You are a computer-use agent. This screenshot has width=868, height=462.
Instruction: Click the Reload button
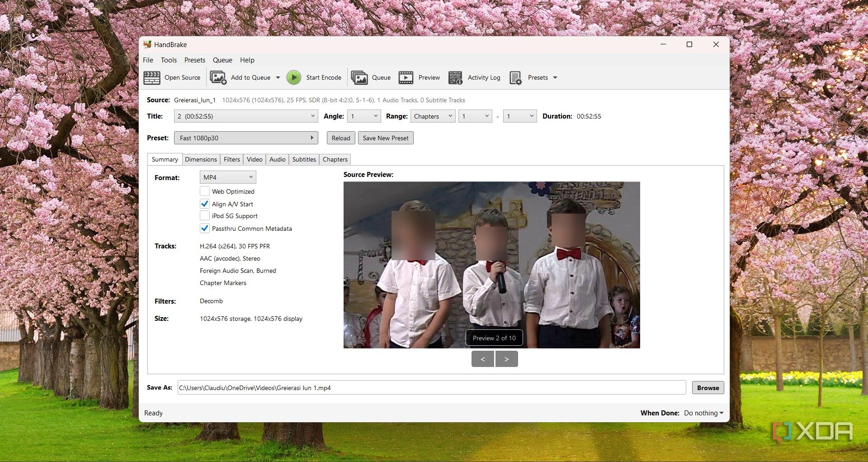coord(341,138)
